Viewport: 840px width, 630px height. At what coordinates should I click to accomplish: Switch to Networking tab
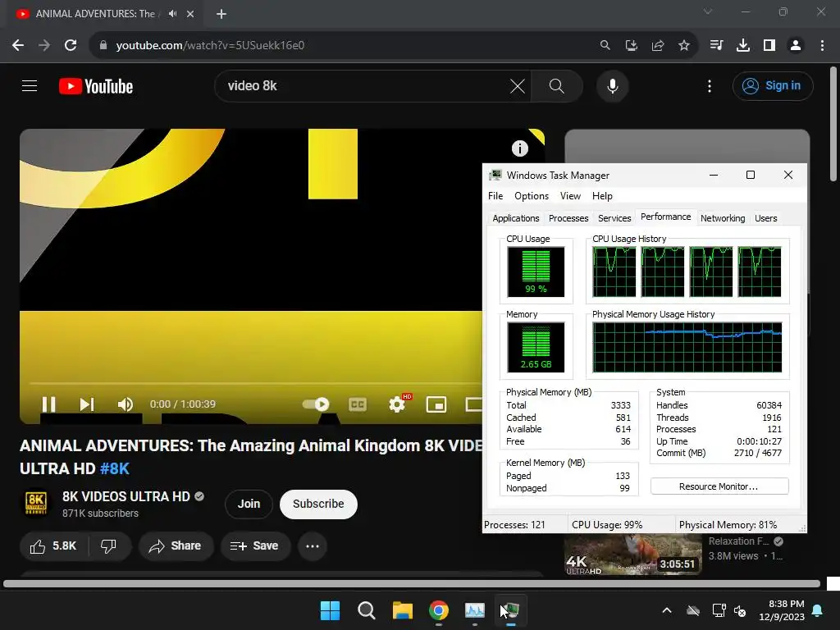coord(723,218)
